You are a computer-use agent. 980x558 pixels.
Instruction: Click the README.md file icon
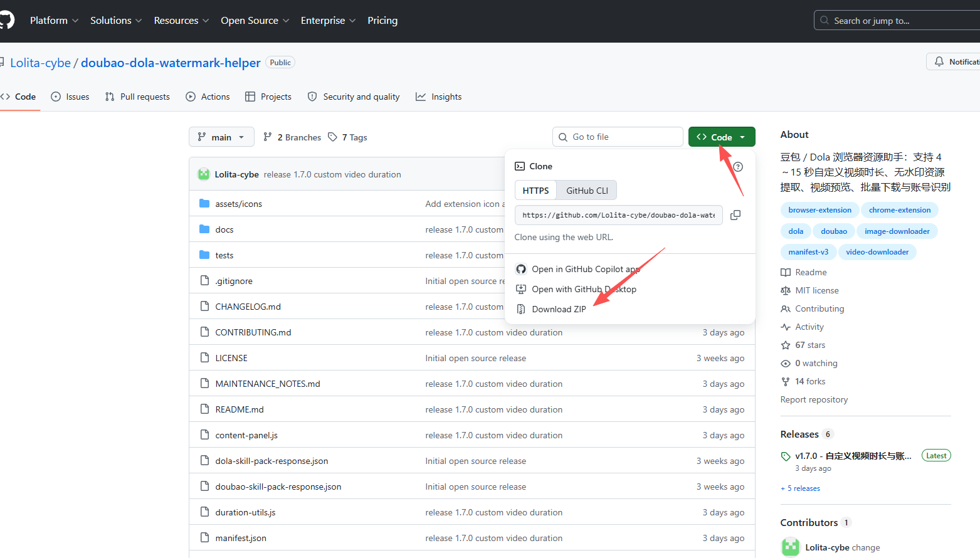[204, 409]
